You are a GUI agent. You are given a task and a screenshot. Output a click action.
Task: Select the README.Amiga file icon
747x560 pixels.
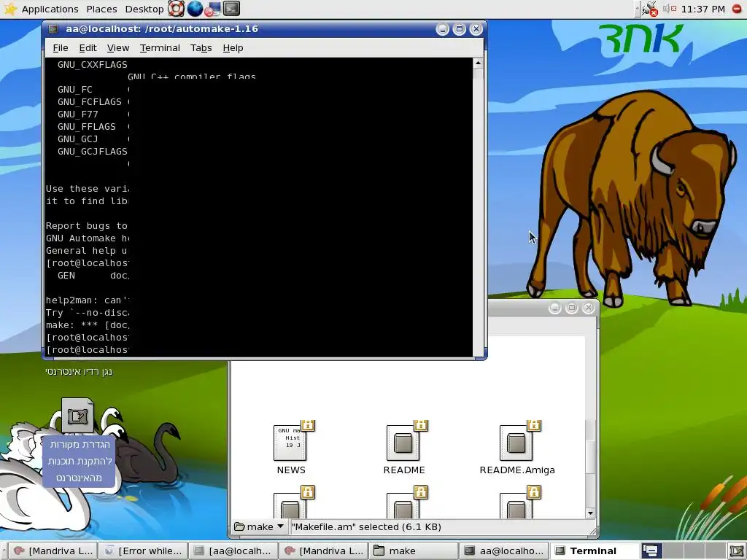tap(516, 443)
